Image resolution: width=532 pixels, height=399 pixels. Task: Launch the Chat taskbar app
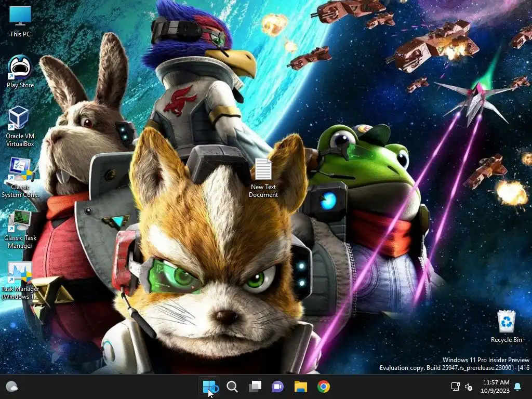(277, 387)
